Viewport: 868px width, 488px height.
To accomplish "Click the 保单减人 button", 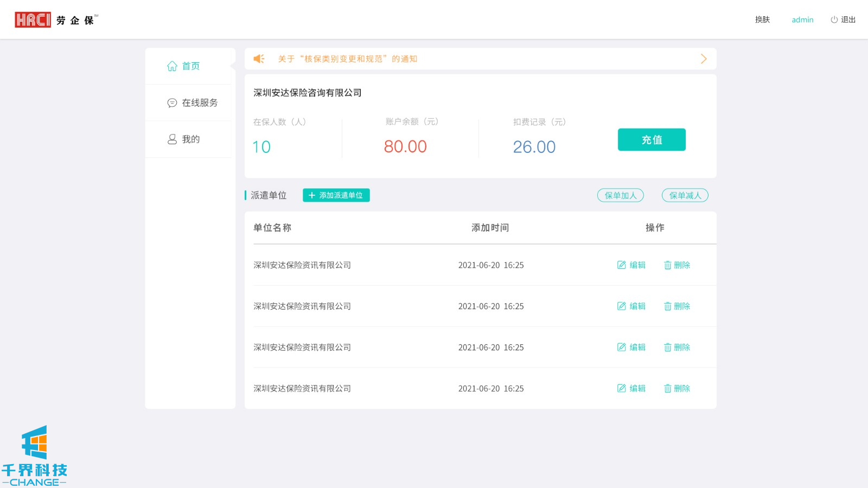I will tap(685, 195).
